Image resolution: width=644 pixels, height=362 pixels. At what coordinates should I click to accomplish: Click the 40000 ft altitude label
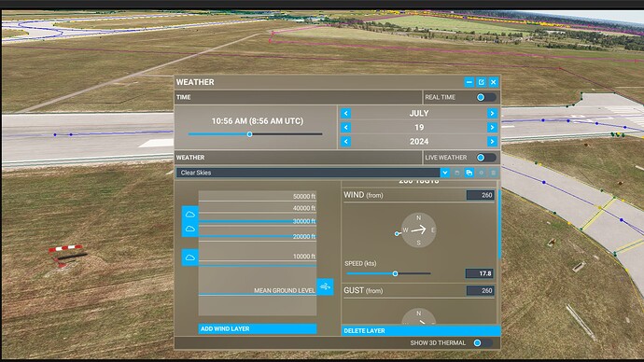pyautogui.click(x=304, y=208)
